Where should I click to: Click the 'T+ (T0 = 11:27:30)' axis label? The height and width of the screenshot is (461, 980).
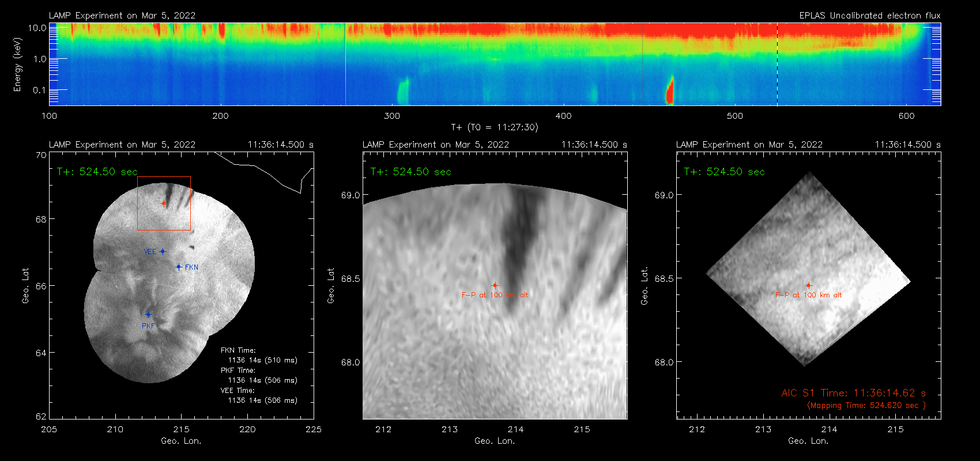click(x=495, y=127)
